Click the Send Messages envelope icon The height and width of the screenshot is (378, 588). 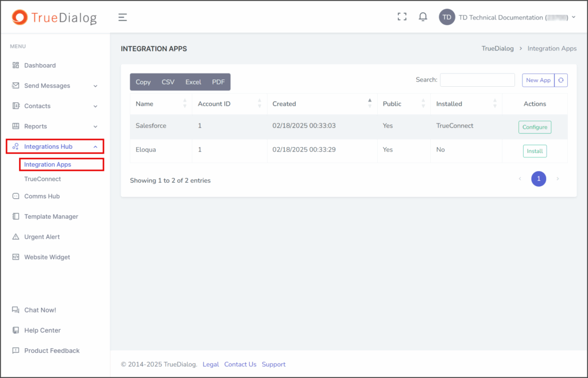16,86
